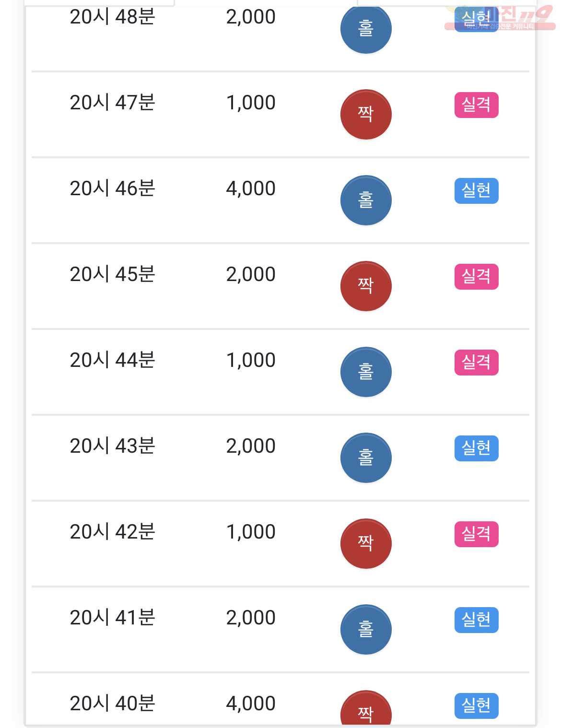Select the red 짝 circle in 20시 42분 row
The height and width of the screenshot is (728, 561).
(x=366, y=544)
